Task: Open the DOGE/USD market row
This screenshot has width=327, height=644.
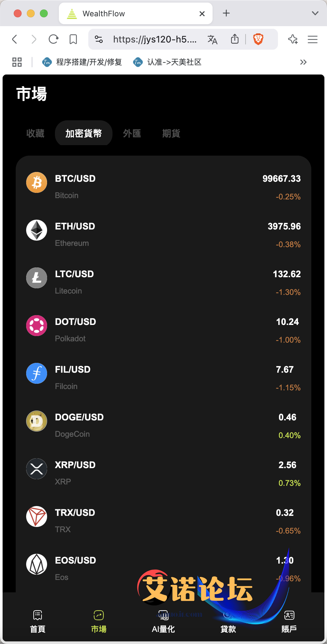Action: (163, 426)
